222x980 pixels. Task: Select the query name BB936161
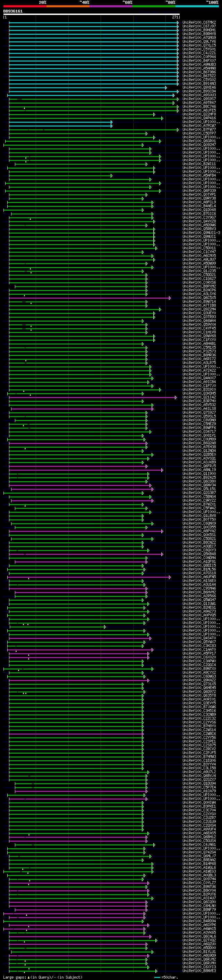tap(13, 11)
